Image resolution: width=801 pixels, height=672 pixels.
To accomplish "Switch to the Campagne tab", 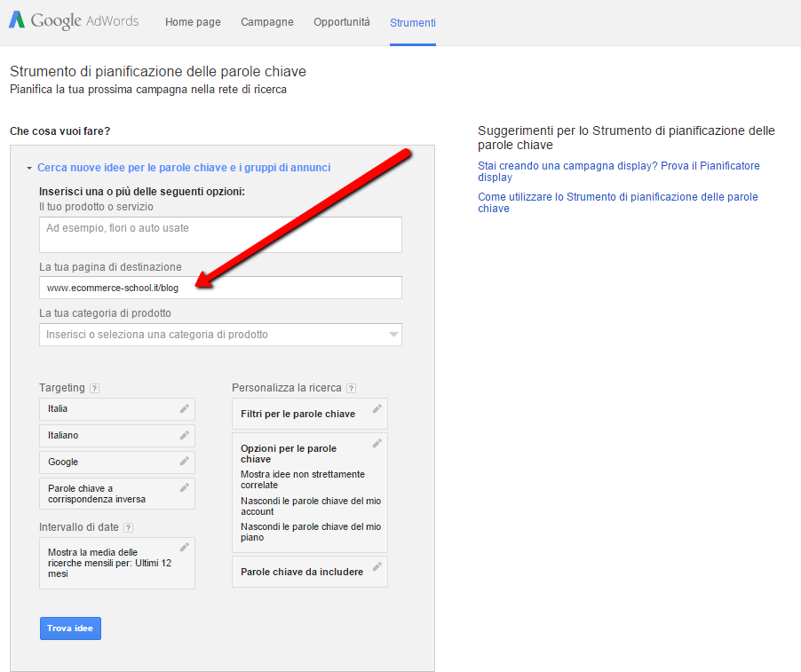I will click(266, 22).
